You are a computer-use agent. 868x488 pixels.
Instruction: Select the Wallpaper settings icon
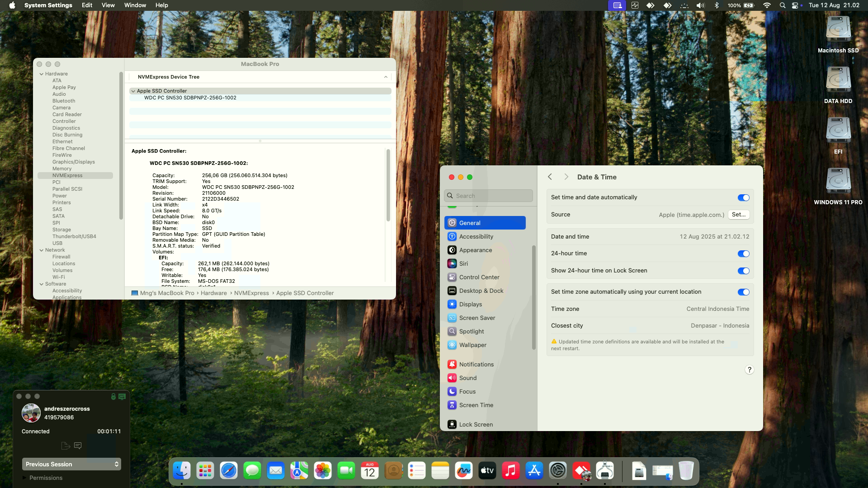(452, 345)
